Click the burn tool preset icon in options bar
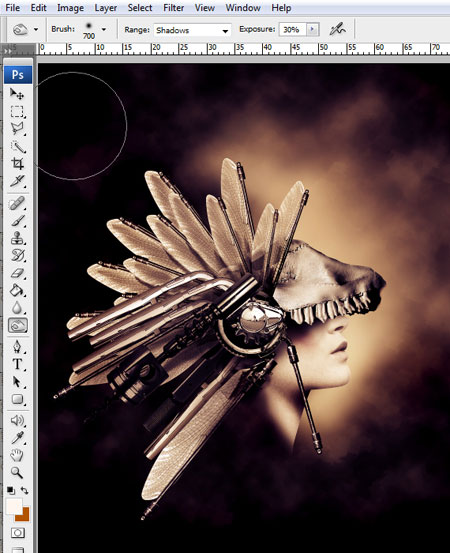Screen dimensions: 450x553 point(20,30)
